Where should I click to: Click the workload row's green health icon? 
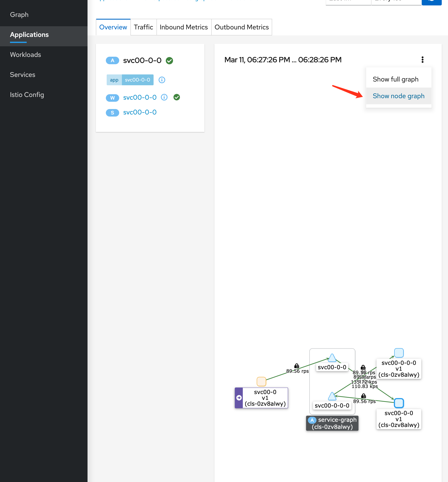(x=177, y=97)
